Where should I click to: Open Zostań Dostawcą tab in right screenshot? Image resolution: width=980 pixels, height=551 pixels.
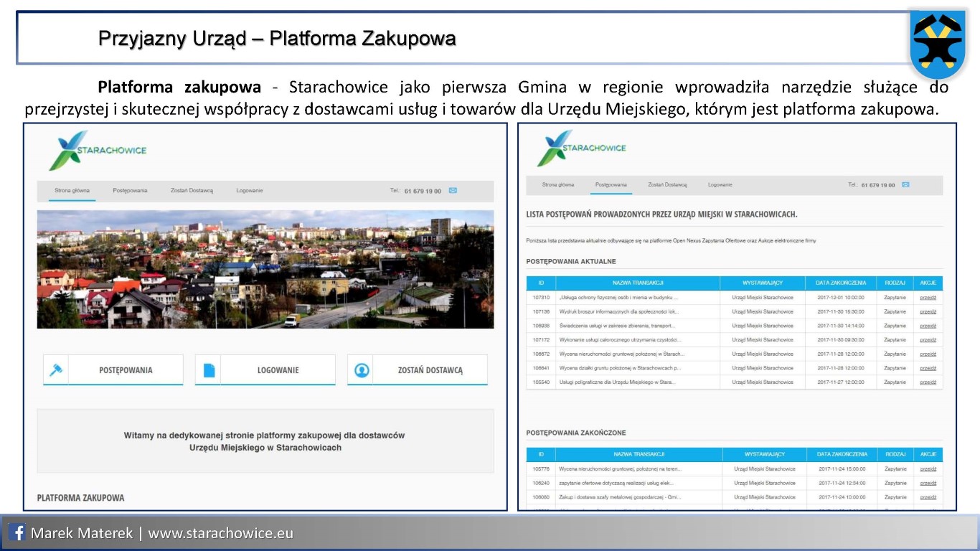click(x=667, y=184)
